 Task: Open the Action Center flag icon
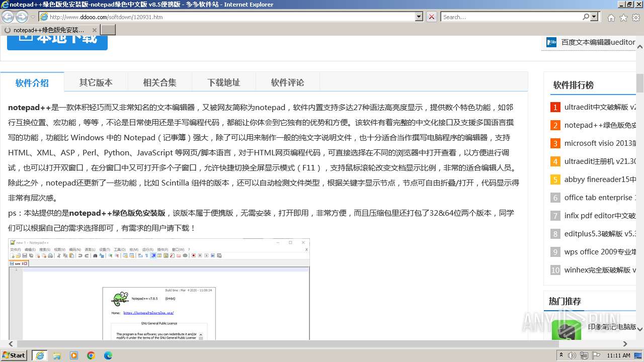point(596,355)
